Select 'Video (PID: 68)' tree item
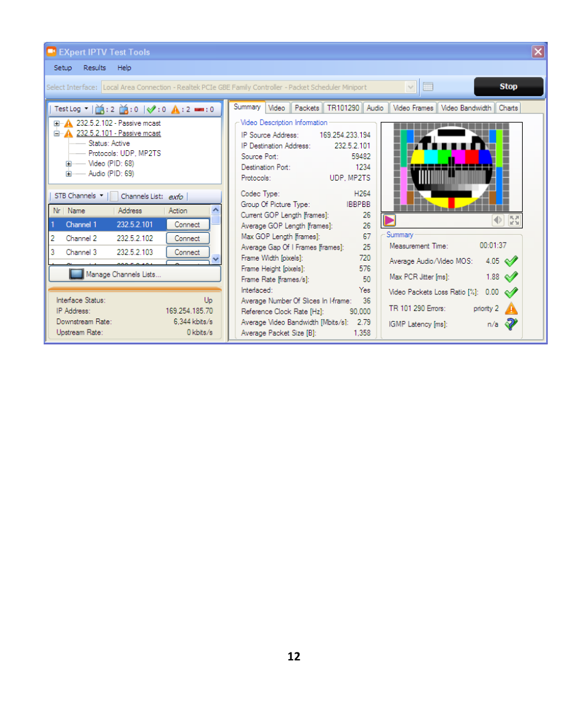 tap(111, 163)
